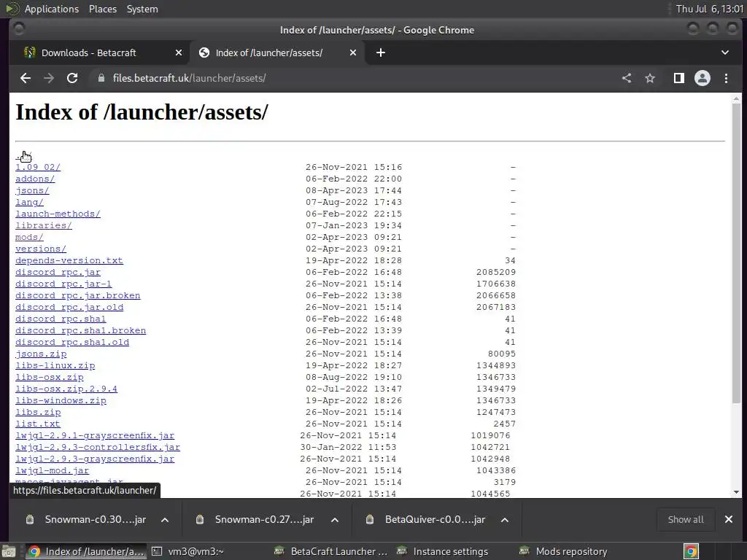747x560 pixels.
Task: Switch to Mods repository taskbar window
Action: [564, 551]
